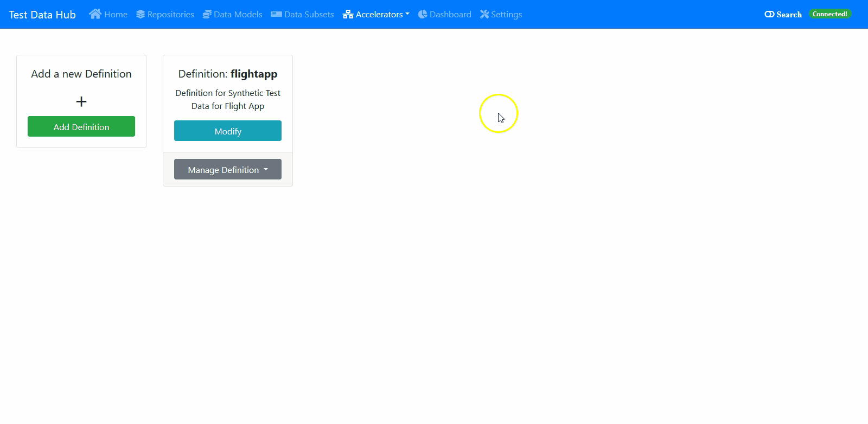The height and width of the screenshot is (424, 868).
Task: Expand the Accelerators dropdown caret
Action: pos(407,14)
